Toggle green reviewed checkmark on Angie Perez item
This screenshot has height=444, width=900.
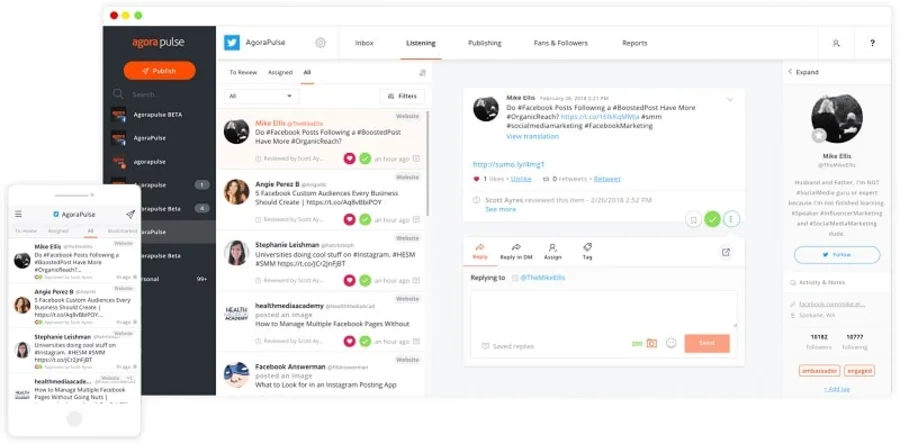point(365,219)
